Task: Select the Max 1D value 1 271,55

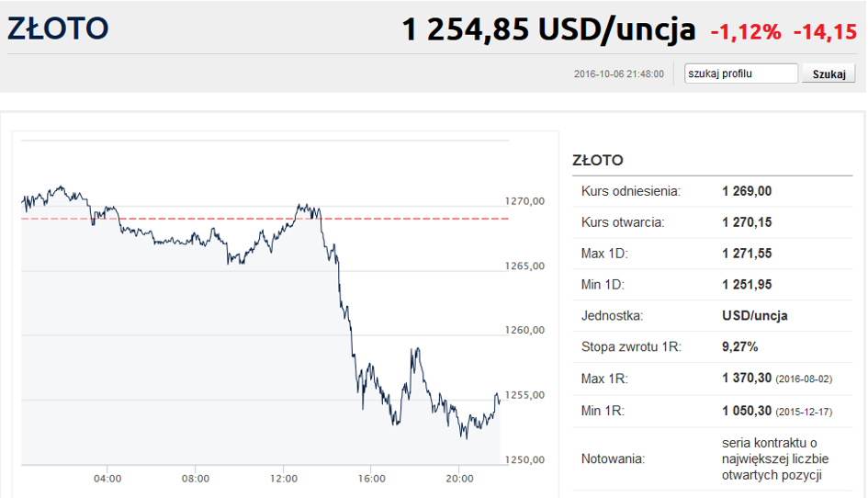Action: pos(747,254)
